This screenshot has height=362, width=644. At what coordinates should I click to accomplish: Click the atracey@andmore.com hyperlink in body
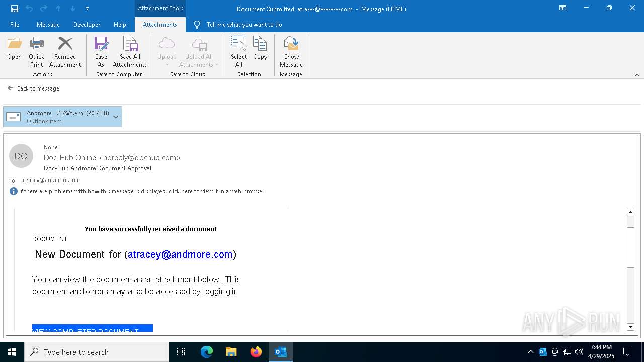pos(180,254)
